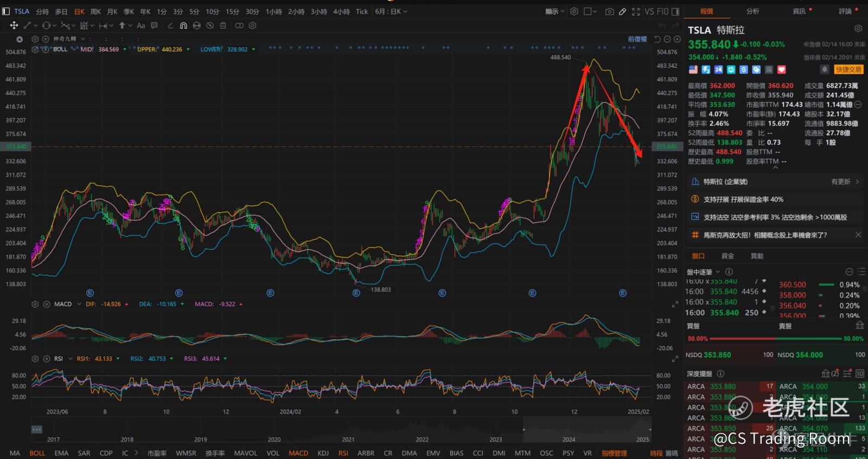The width and height of the screenshot is (868, 459).
Task: Open the 6月:日K range dropdown
Action: point(391,11)
